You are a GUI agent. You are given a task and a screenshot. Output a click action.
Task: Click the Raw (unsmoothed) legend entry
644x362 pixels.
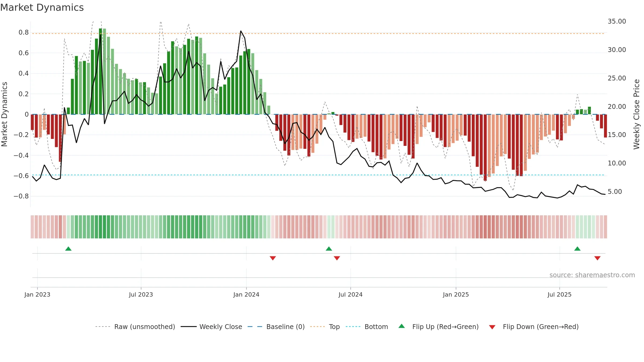[135, 327]
